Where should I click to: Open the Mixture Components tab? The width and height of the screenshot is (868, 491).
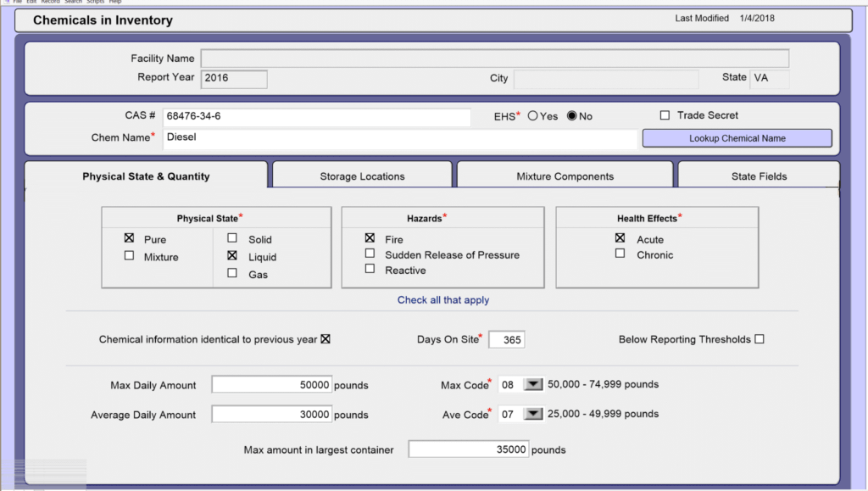[x=565, y=176]
